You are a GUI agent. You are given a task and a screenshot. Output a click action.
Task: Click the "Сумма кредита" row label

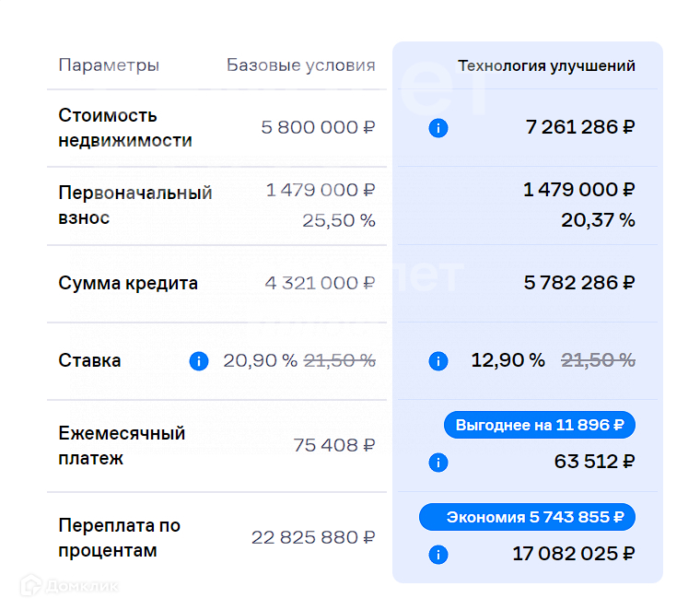128,283
